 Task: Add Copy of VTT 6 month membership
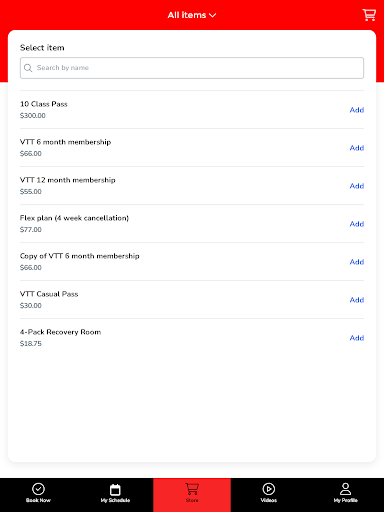[x=357, y=262]
